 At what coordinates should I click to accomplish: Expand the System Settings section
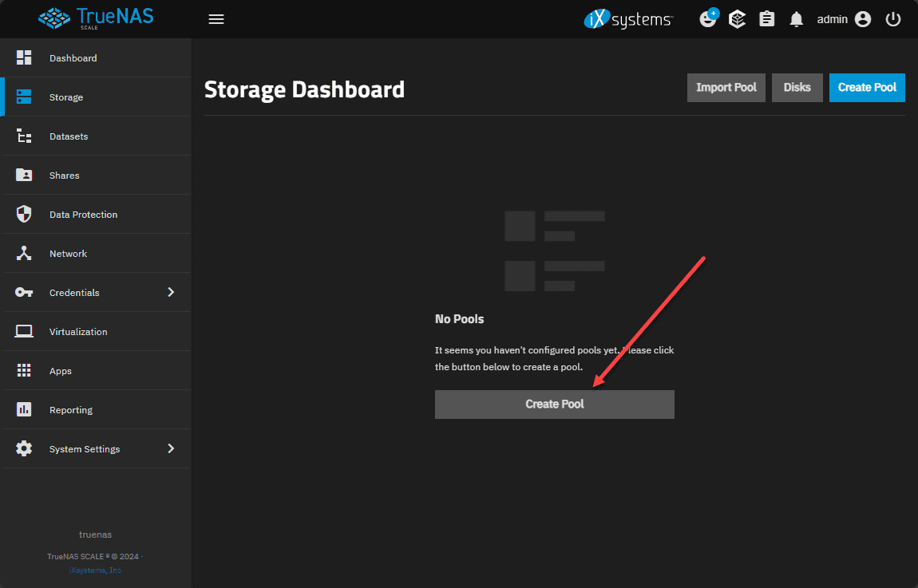tap(96, 448)
